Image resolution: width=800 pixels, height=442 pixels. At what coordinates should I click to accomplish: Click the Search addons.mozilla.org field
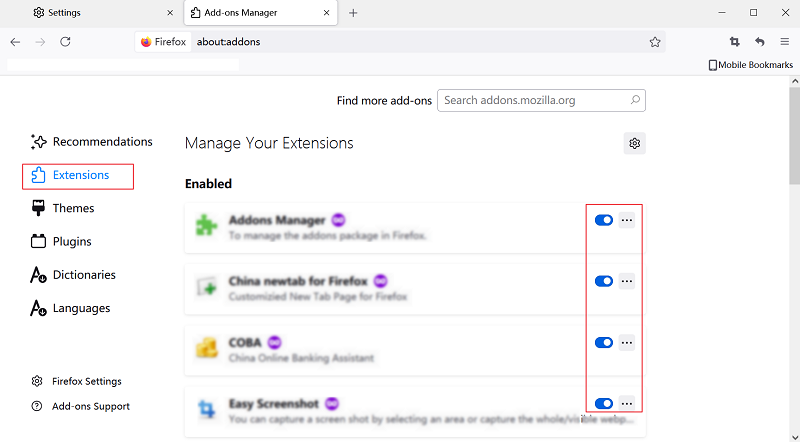point(541,101)
